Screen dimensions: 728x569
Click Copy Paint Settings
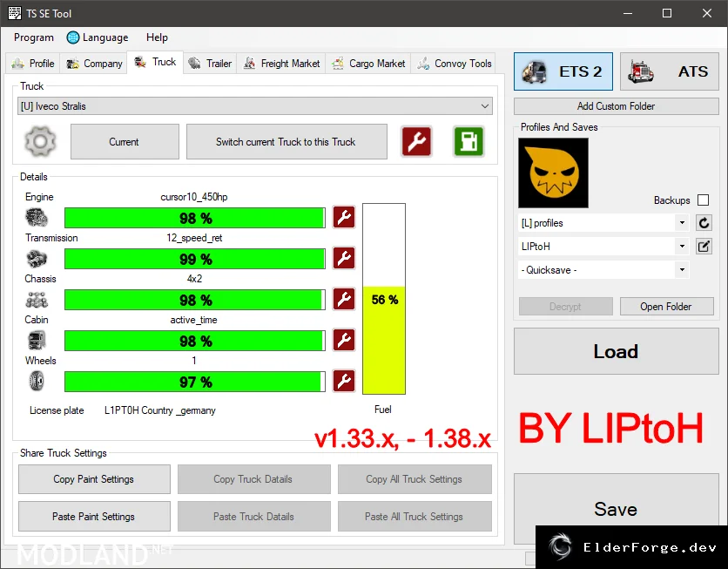tap(94, 479)
